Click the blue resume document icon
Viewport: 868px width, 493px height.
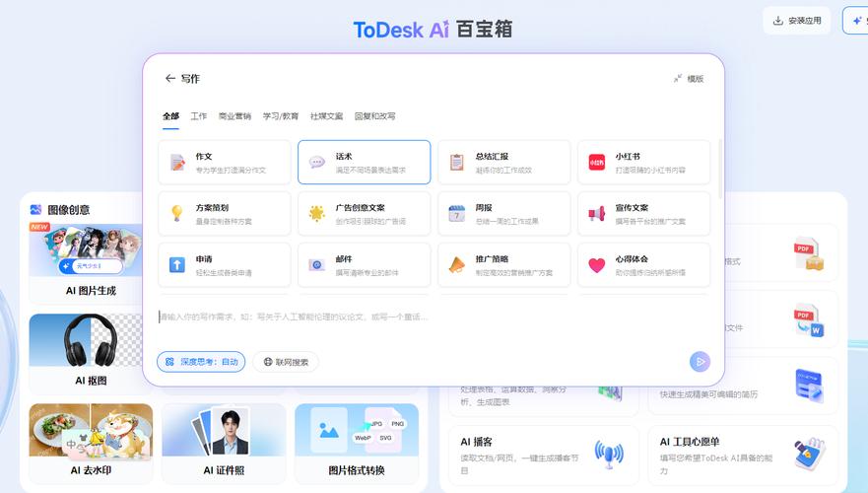tap(809, 386)
